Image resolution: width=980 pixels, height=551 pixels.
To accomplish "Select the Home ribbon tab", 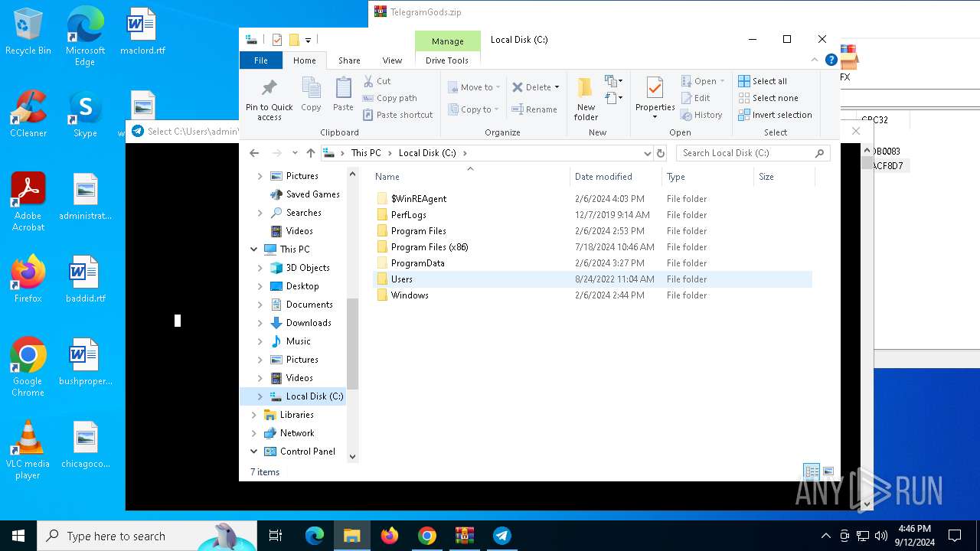I will click(304, 60).
